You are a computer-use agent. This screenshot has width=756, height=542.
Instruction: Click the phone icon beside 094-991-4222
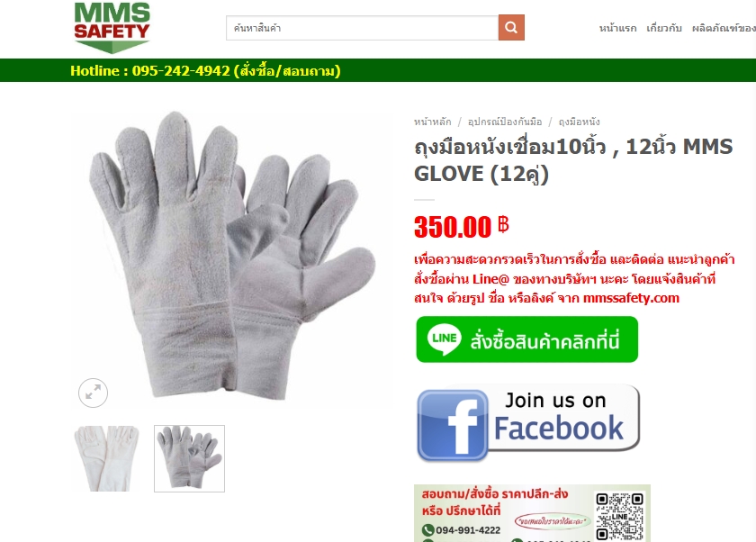tap(427, 530)
